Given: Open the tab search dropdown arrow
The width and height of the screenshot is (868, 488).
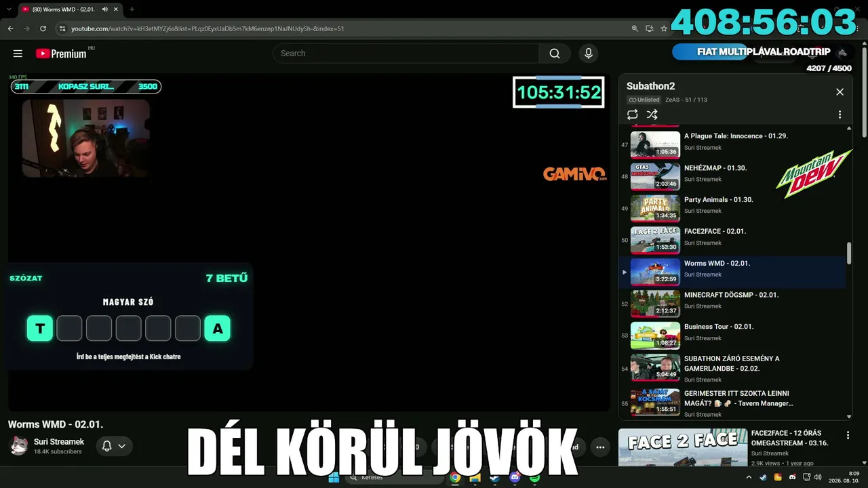Looking at the screenshot, I should coord(9,9).
